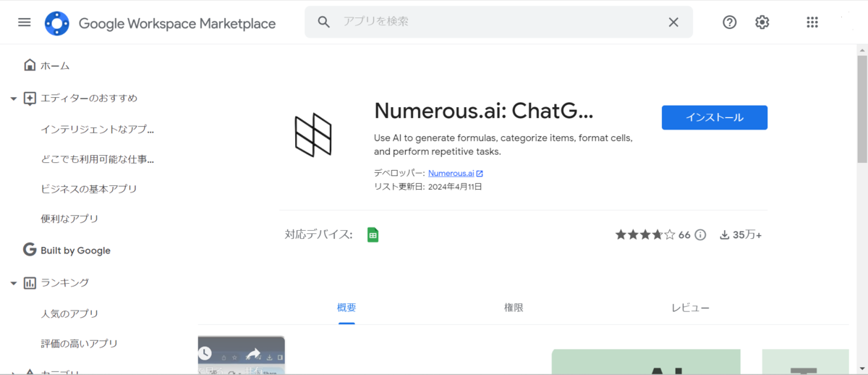Open 便利なアプリ category

click(69, 219)
